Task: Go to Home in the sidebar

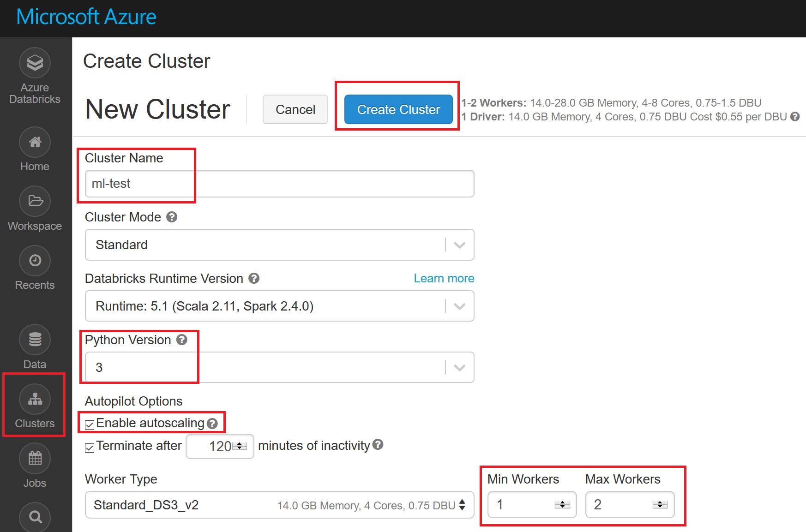Action: (x=35, y=142)
